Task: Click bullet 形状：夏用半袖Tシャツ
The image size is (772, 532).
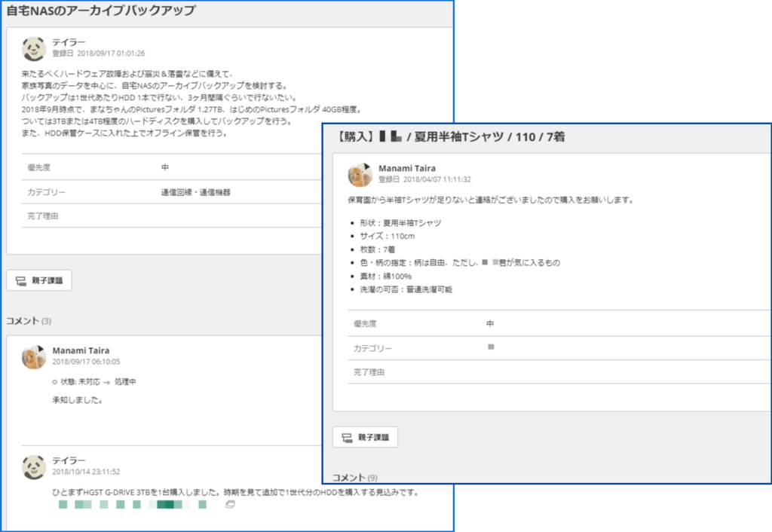Action: point(400,223)
